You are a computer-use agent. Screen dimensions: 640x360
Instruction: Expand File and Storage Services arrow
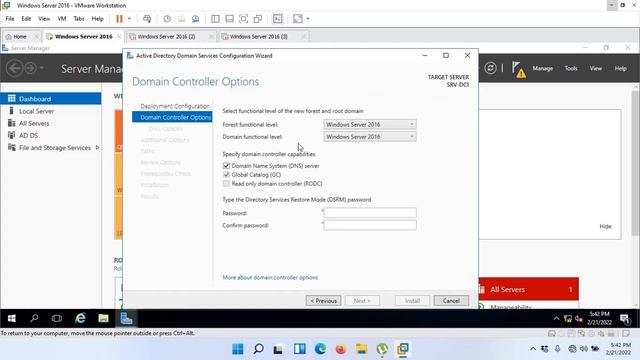coord(97,148)
